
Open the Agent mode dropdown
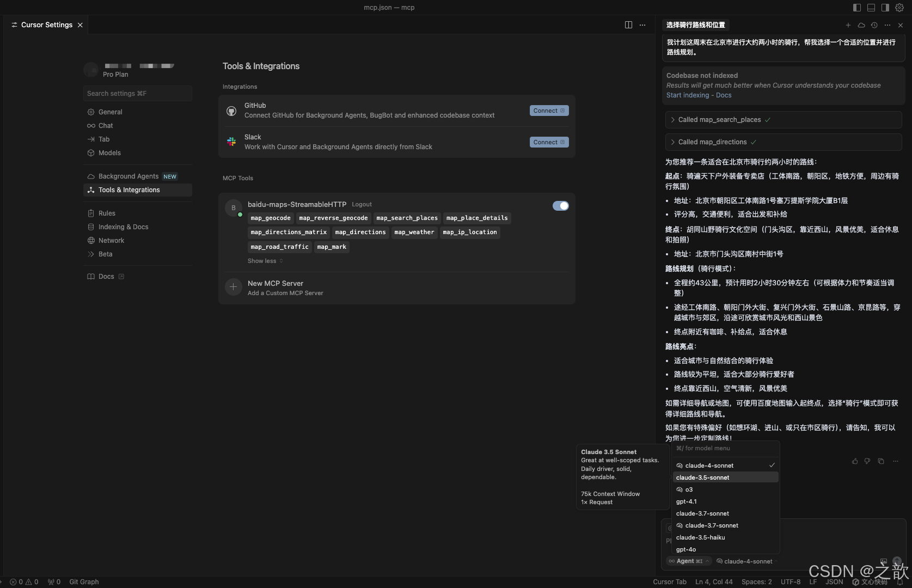(689, 561)
